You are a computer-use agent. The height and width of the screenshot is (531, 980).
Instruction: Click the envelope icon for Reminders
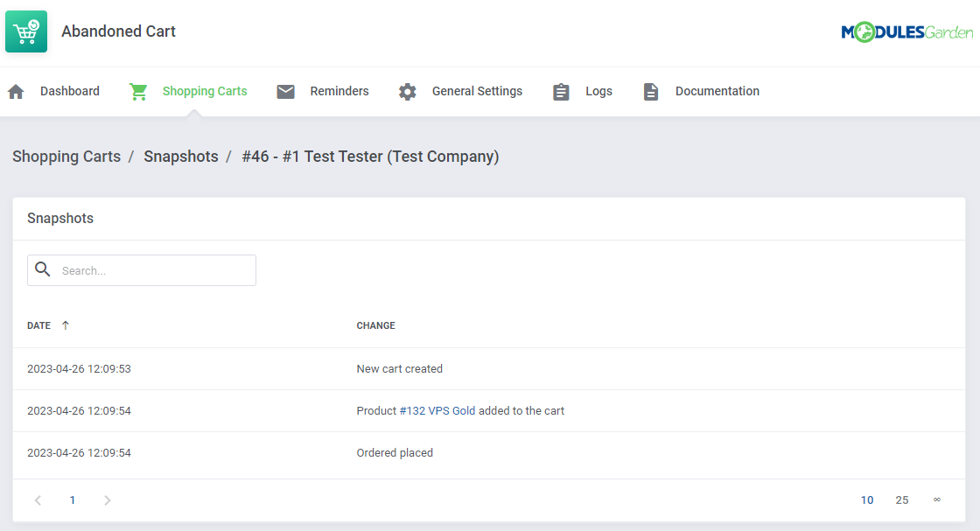(285, 92)
